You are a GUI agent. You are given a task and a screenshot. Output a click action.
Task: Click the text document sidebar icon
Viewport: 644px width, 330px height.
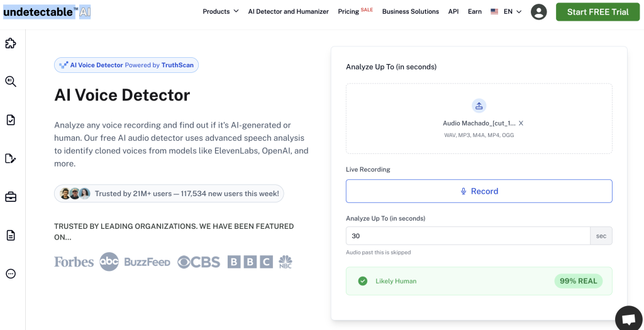[x=11, y=235]
